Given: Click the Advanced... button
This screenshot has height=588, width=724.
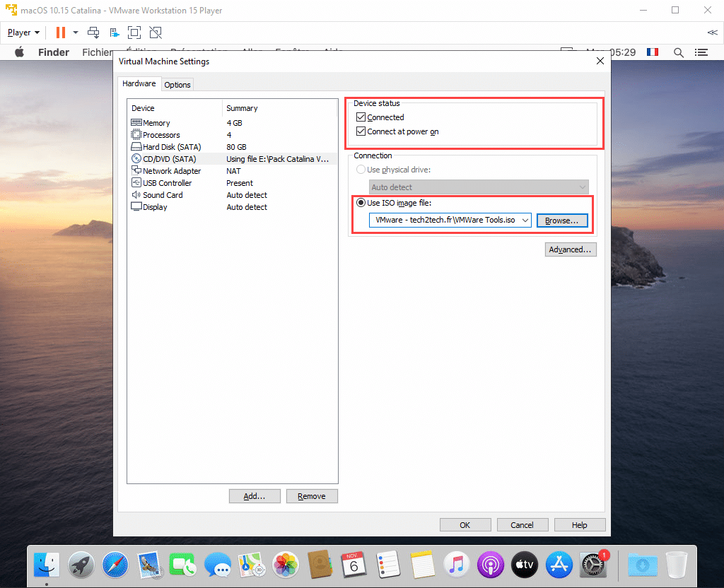Looking at the screenshot, I should click(571, 249).
